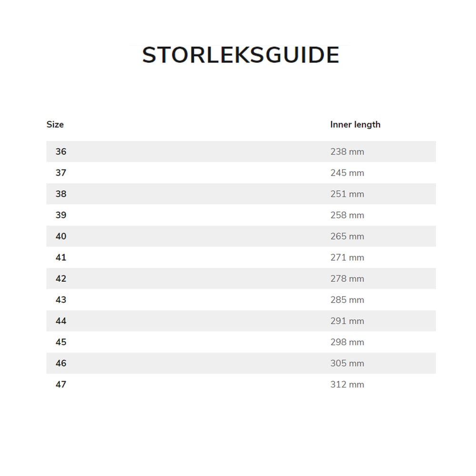Pick size 42 in the size column
The height and width of the screenshot is (476, 476).
pos(61,279)
